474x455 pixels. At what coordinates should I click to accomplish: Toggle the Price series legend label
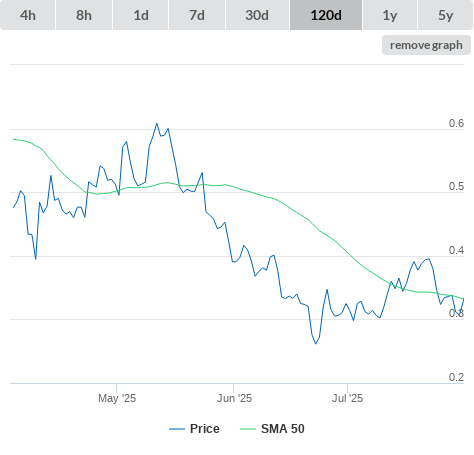pos(205,429)
